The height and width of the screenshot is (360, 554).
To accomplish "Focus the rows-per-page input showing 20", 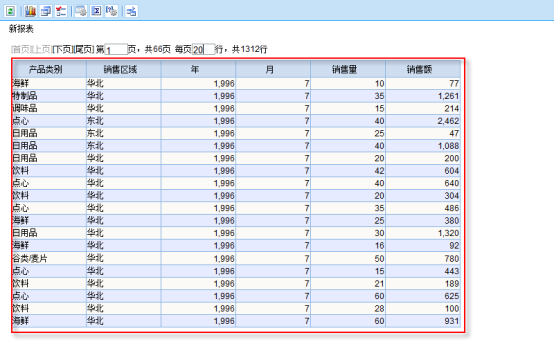I will pos(204,49).
